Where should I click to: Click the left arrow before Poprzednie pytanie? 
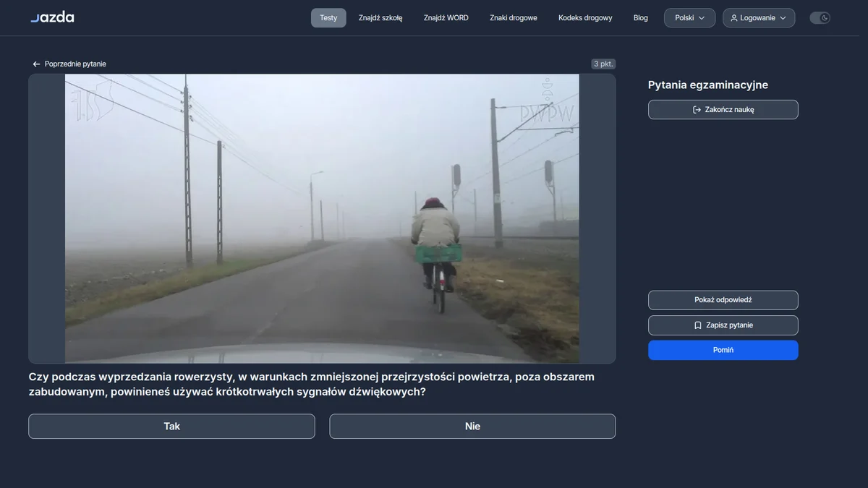pyautogui.click(x=36, y=64)
